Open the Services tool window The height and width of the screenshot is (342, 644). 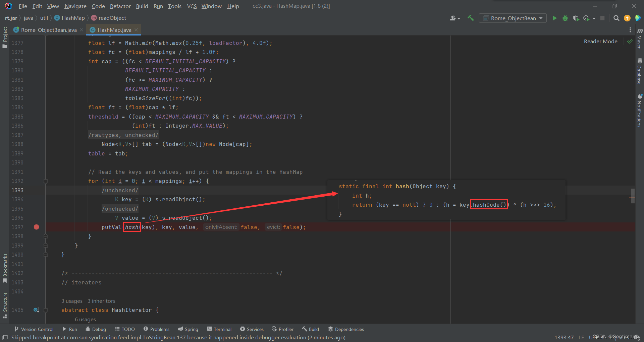tap(252, 329)
